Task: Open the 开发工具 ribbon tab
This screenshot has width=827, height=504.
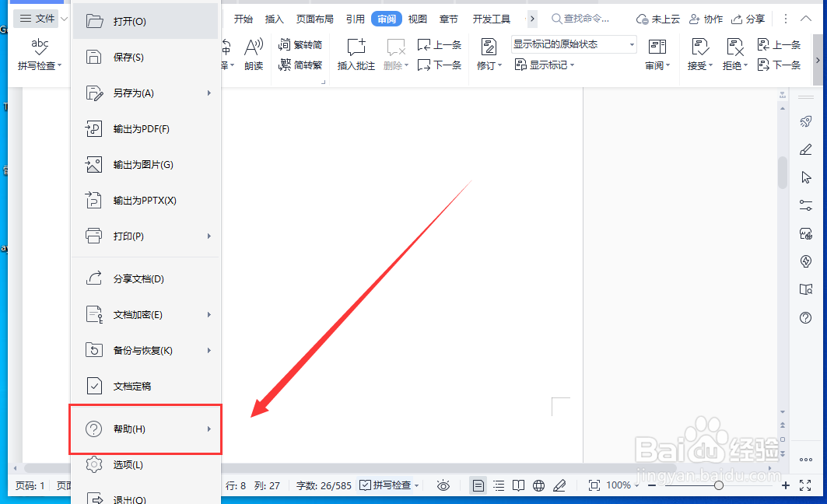Action: click(492, 19)
